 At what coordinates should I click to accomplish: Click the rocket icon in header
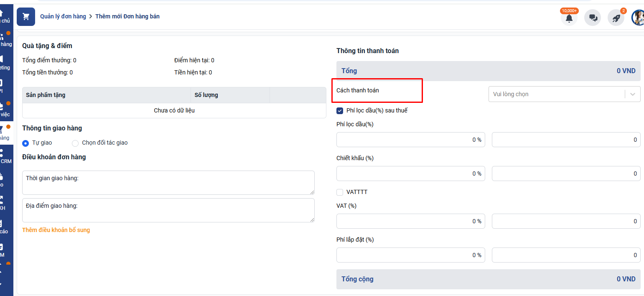pos(616,18)
